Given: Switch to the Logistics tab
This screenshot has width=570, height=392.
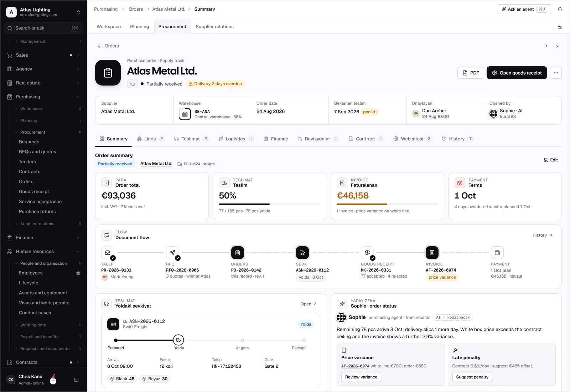Looking at the screenshot, I should [x=235, y=139].
